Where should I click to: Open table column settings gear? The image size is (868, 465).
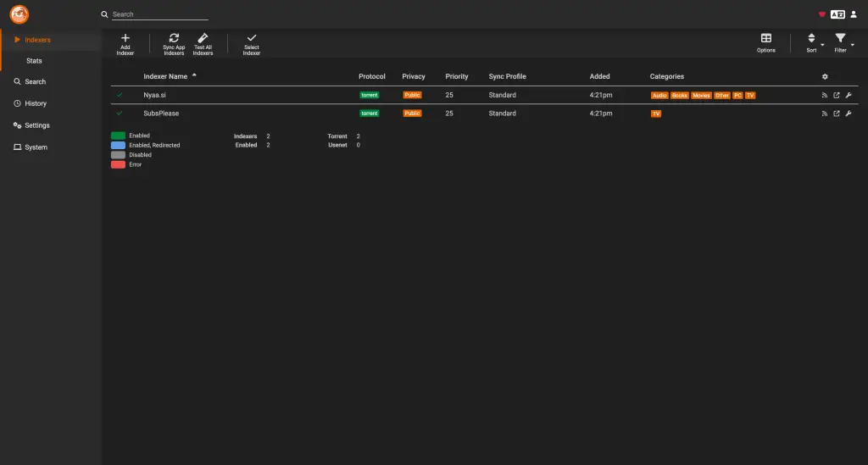tap(825, 77)
